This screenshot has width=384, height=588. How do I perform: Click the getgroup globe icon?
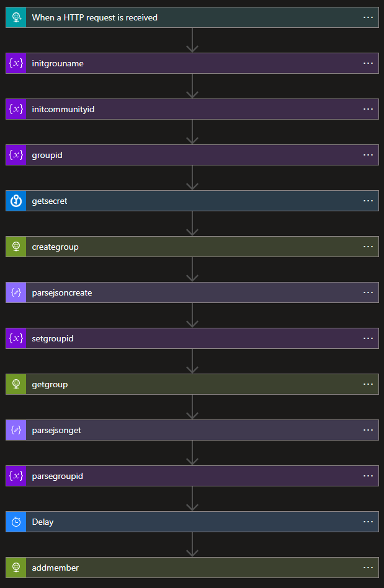click(17, 384)
